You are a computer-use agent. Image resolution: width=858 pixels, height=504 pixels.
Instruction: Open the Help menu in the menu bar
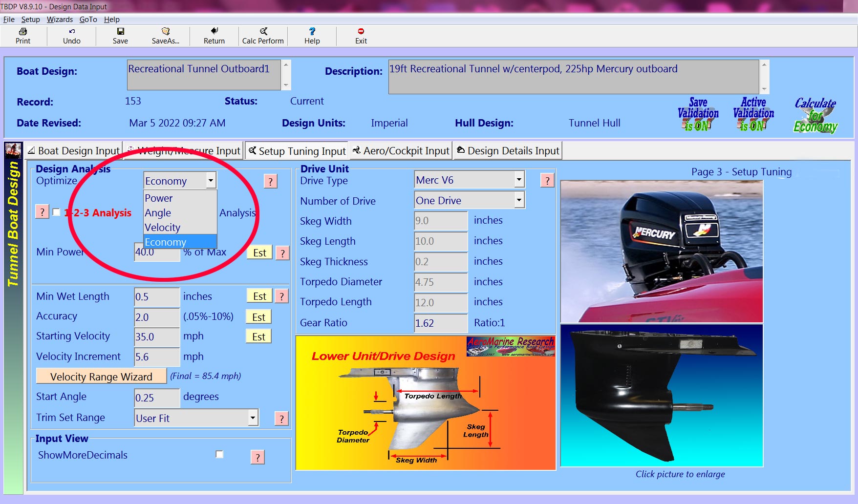coord(111,20)
